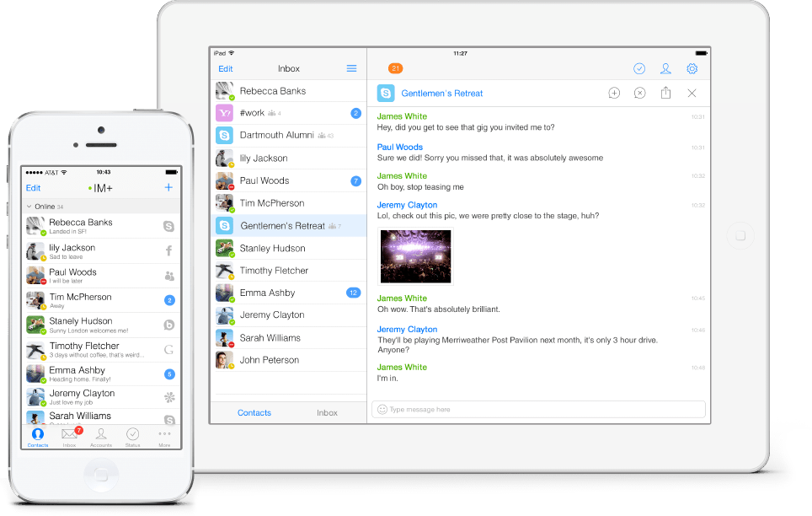The width and height of the screenshot is (812, 516).
Task: Open the concert photo shared by Jeremy Clayton
Action: click(x=415, y=255)
